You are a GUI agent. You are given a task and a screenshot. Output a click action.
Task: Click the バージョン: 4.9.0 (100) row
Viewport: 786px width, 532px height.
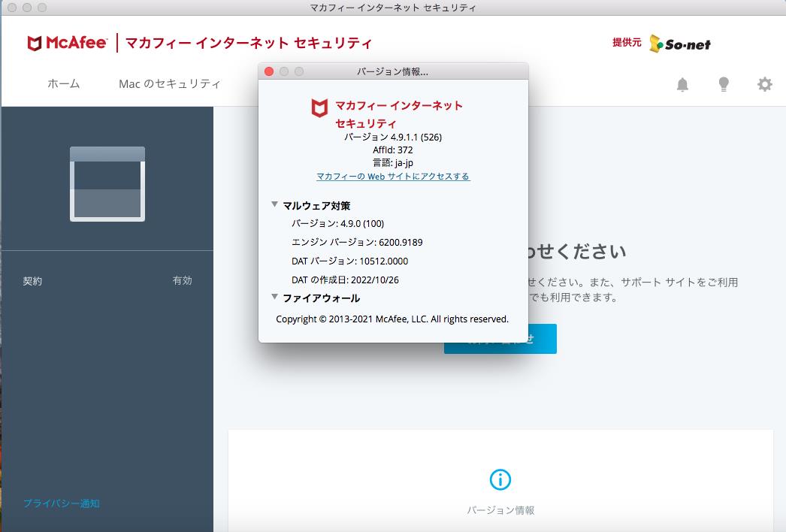(338, 224)
